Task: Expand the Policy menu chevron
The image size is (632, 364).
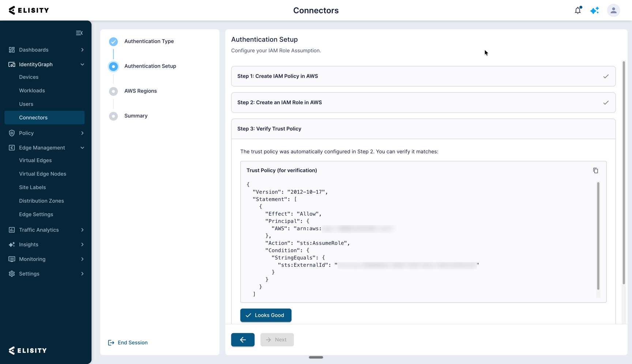Action: tap(82, 133)
